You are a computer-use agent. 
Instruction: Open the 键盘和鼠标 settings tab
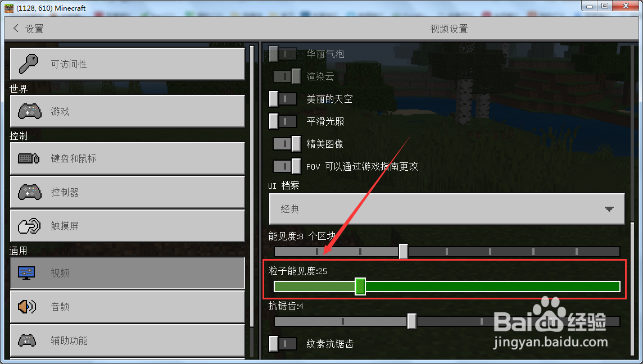(127, 158)
